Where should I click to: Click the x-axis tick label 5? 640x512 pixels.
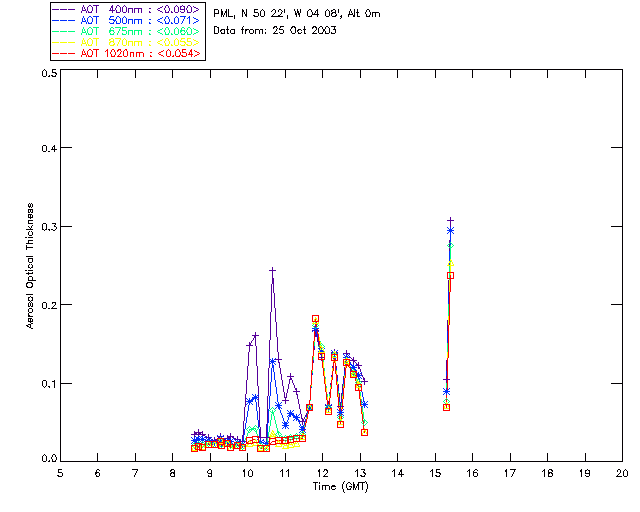(x=60, y=473)
